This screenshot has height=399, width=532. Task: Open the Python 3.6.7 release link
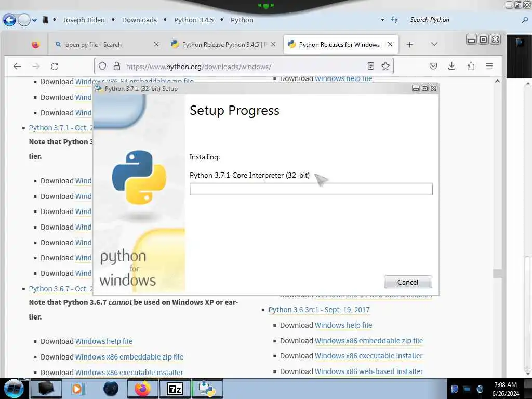(60, 289)
